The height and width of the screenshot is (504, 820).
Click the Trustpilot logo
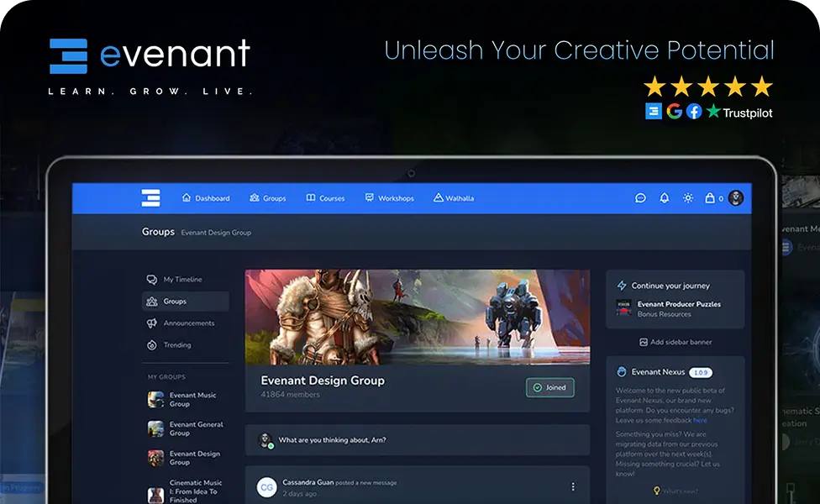739,112
